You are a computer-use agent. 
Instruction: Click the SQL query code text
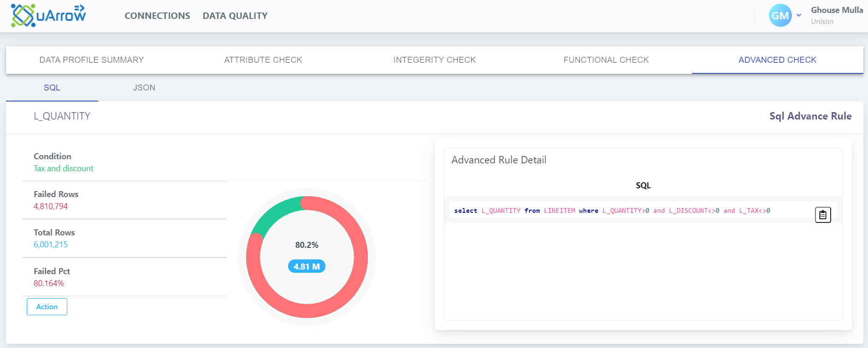click(x=612, y=211)
